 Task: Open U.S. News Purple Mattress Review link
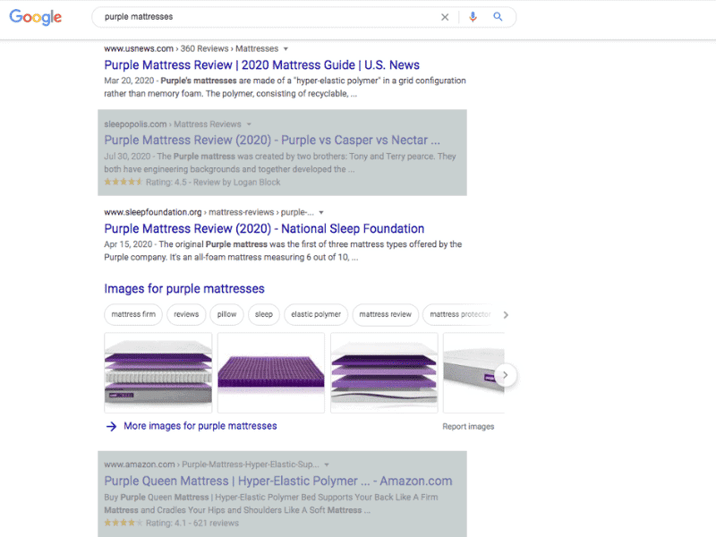262,65
